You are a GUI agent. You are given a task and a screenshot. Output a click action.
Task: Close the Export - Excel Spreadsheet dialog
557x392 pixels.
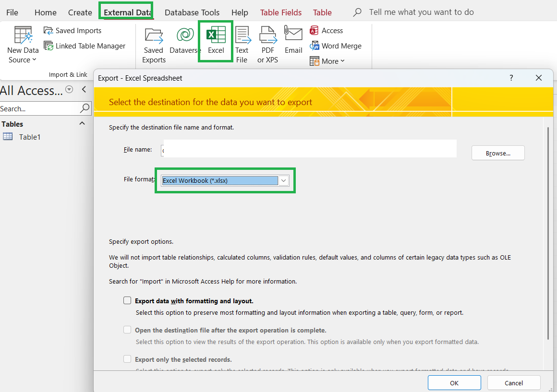tap(539, 78)
